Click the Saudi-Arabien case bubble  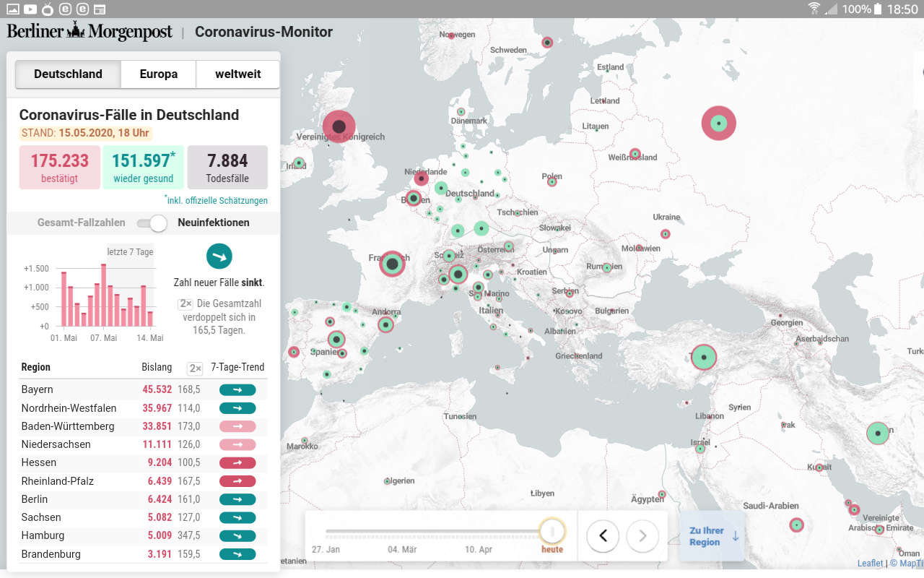[796, 525]
